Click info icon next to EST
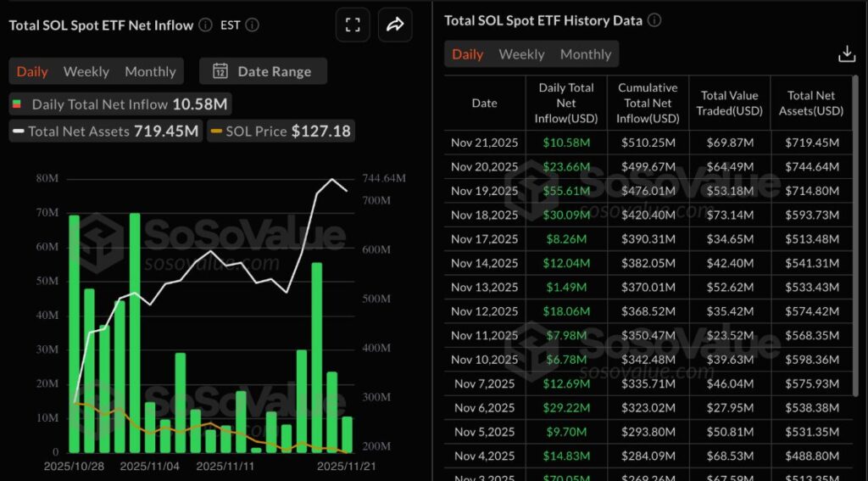Viewport: 868px width, 481px height. pos(253,25)
